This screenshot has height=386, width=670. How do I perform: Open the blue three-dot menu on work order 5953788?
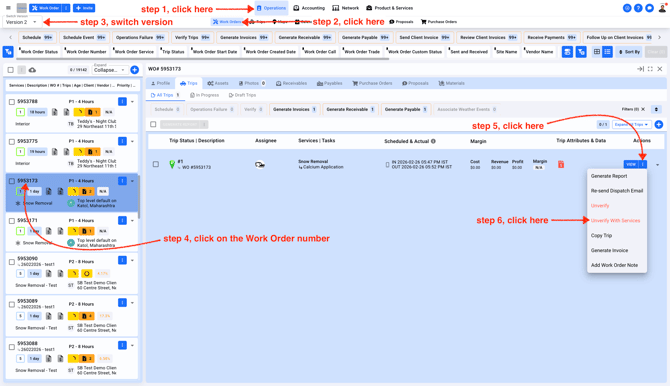122,102
